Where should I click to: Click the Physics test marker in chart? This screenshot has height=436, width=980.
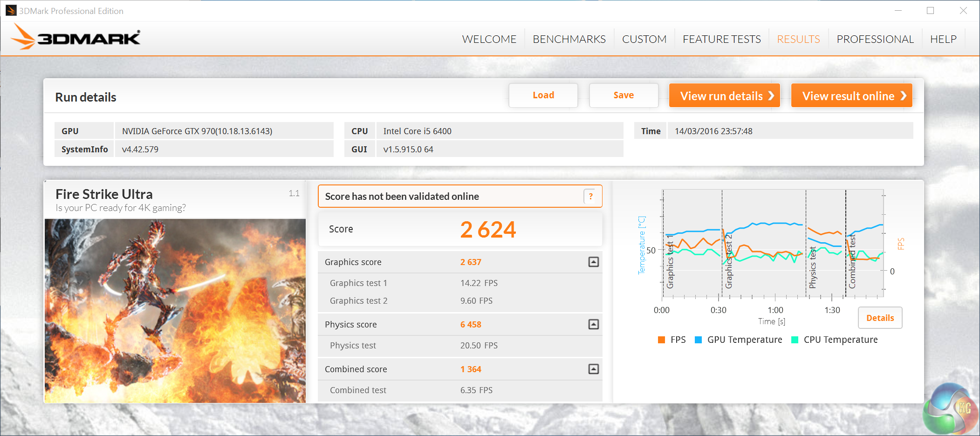[813, 267]
